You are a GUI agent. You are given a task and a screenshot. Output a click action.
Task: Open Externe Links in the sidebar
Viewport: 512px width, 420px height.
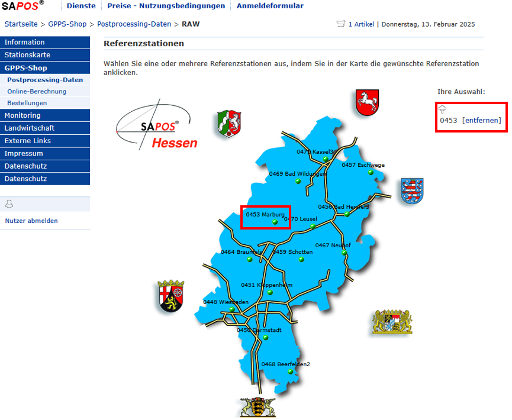click(x=45, y=141)
